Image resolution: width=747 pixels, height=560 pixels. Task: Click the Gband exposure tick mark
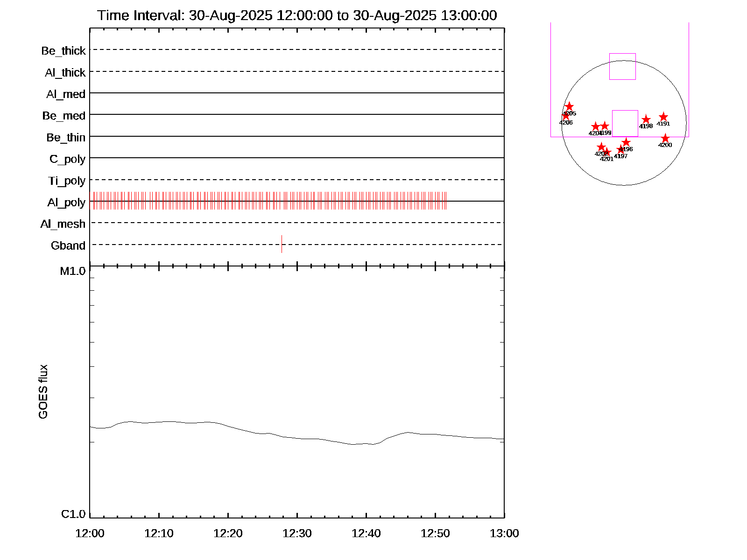(282, 244)
